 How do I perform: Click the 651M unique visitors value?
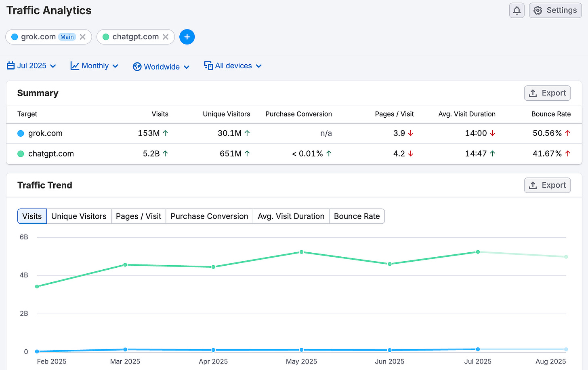pos(231,154)
